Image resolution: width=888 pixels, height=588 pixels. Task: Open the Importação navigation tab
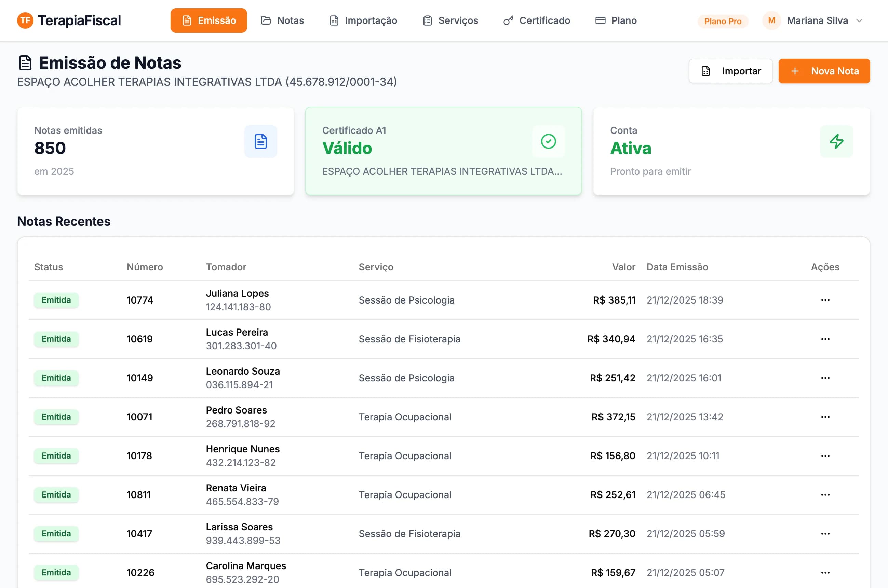(363, 20)
